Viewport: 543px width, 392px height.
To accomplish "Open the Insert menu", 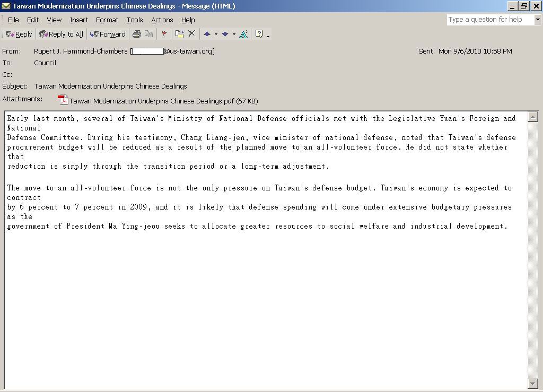I will coord(79,20).
